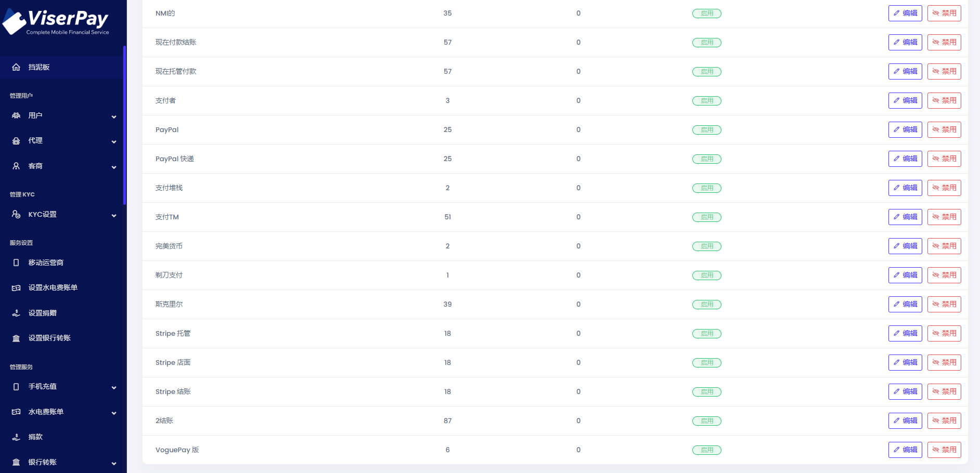Disable the 现在托管付款 gateway
This screenshot has width=980, height=473.
point(944,71)
